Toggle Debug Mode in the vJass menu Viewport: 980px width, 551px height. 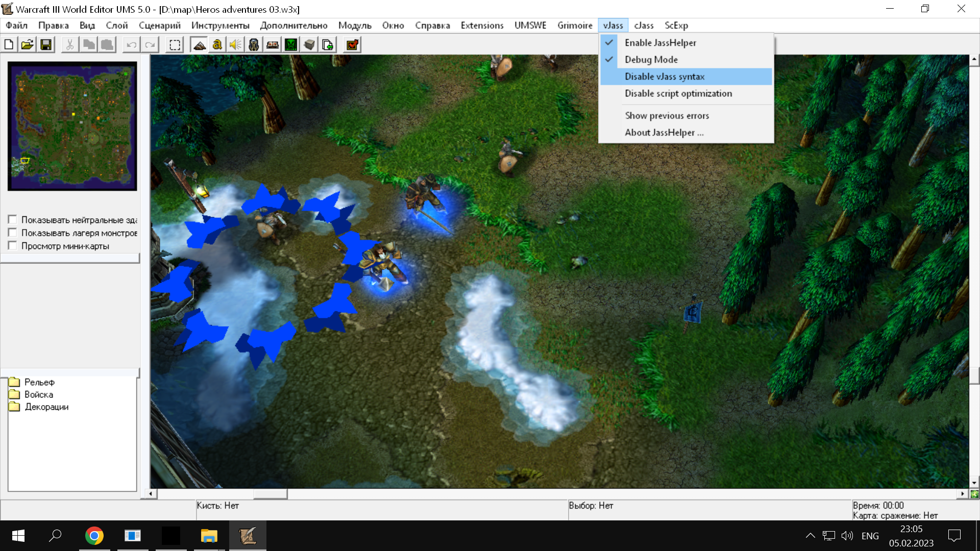pyautogui.click(x=686, y=60)
